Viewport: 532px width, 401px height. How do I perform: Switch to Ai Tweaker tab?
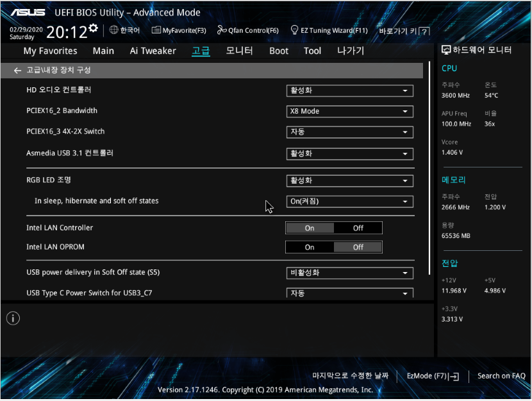(153, 51)
